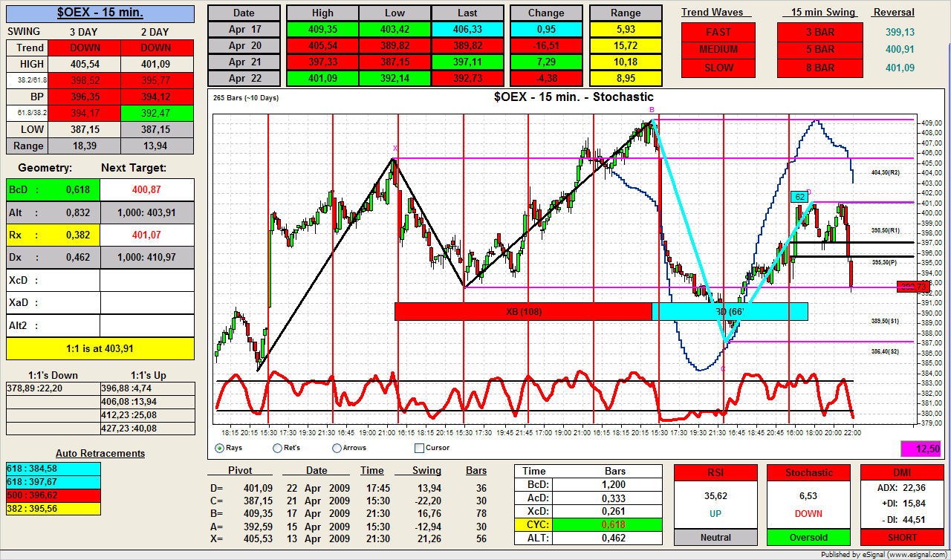Click the Trend Waves heading
The image size is (951, 560).
[712, 12]
